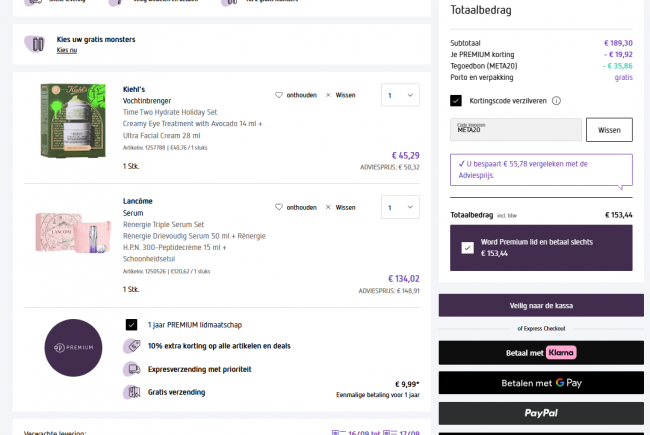Image resolution: width=650 pixels, height=435 pixels.
Task: Toggle the Word Premium lid checkbox
Action: point(468,248)
